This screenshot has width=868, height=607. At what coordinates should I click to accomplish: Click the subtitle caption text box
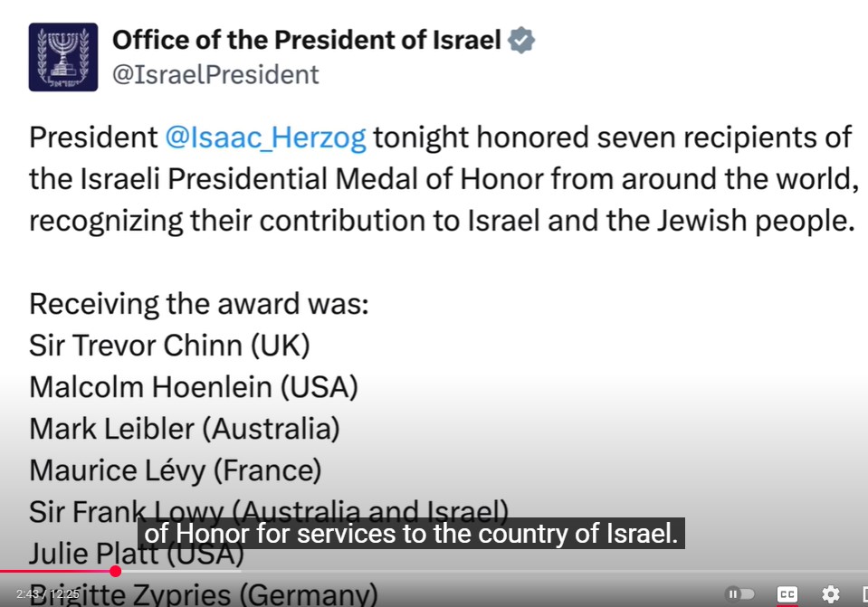click(x=411, y=534)
